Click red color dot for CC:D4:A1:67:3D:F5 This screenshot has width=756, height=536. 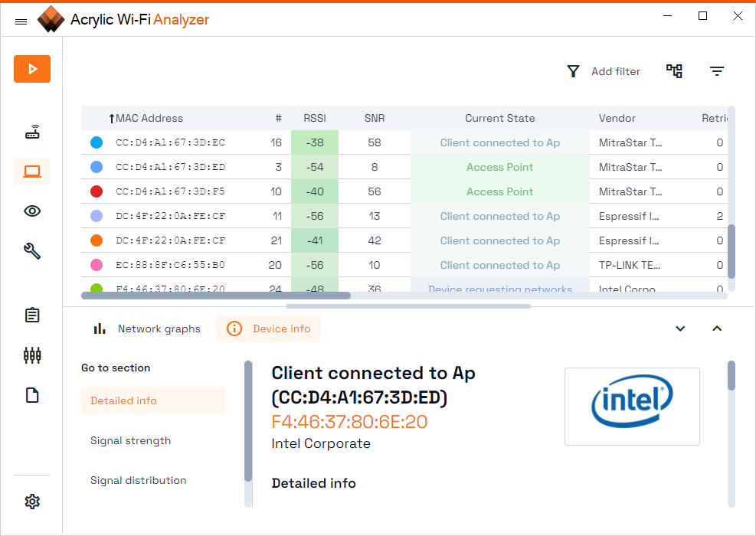click(x=97, y=191)
